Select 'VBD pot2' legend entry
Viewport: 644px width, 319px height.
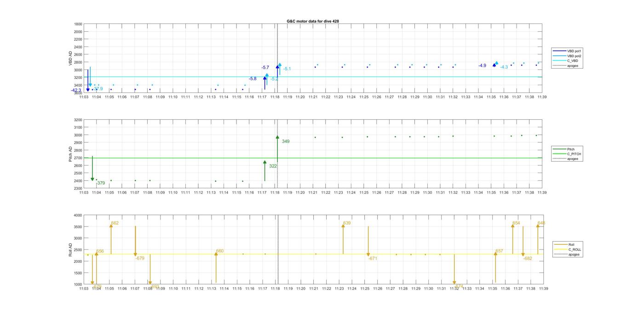coord(568,56)
